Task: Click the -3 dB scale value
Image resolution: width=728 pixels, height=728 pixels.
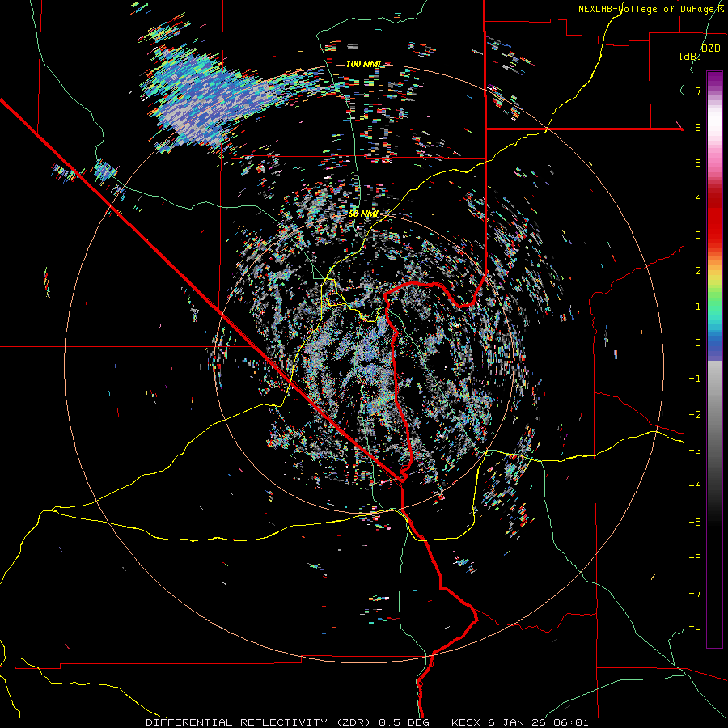Action: coord(695,451)
